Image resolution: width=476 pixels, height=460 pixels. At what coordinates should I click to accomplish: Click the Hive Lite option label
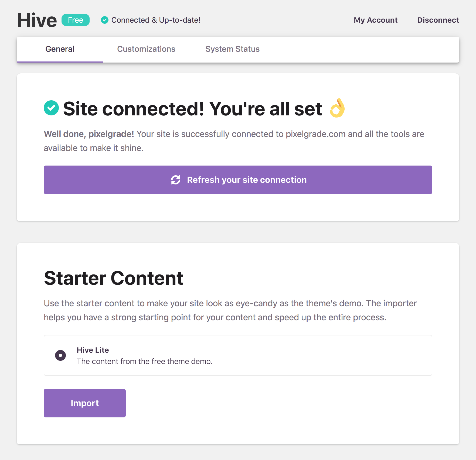(x=93, y=350)
